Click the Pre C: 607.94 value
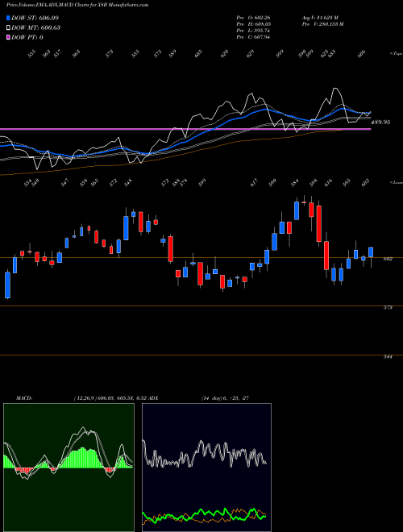The width and height of the screenshot is (403, 532). (x=253, y=37)
